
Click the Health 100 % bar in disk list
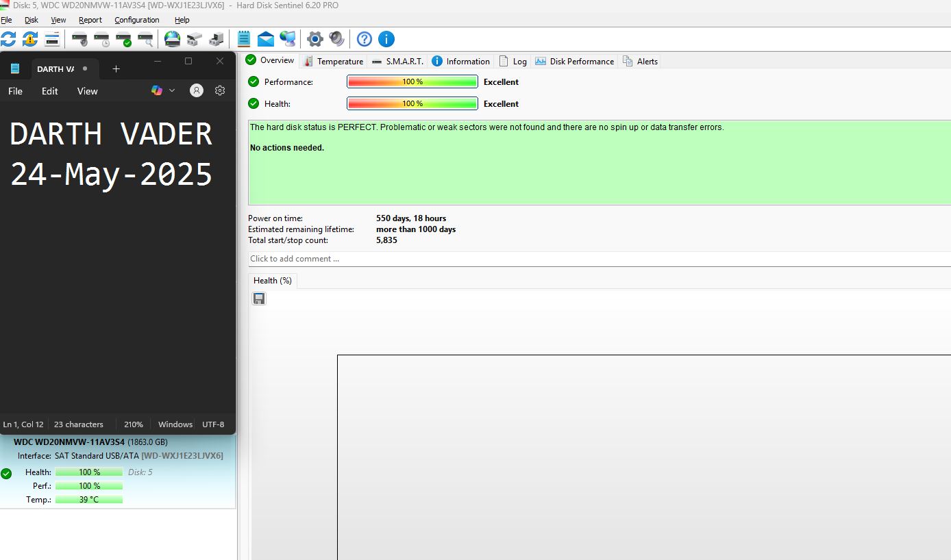click(89, 472)
